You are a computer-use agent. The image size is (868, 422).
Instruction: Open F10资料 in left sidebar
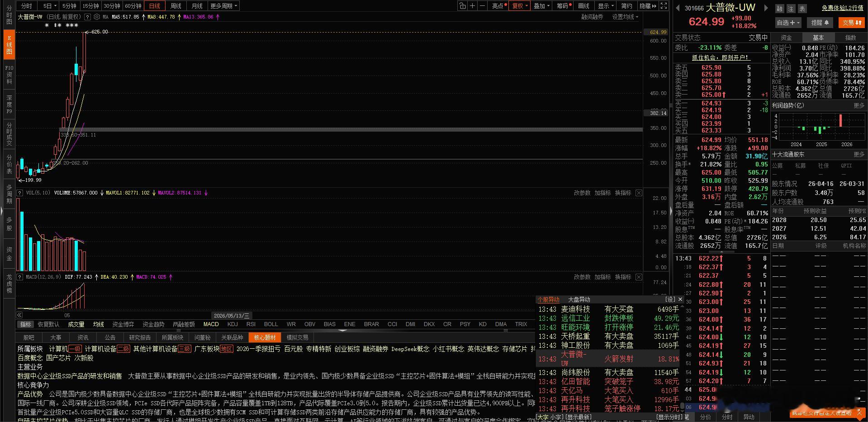tap(9, 75)
